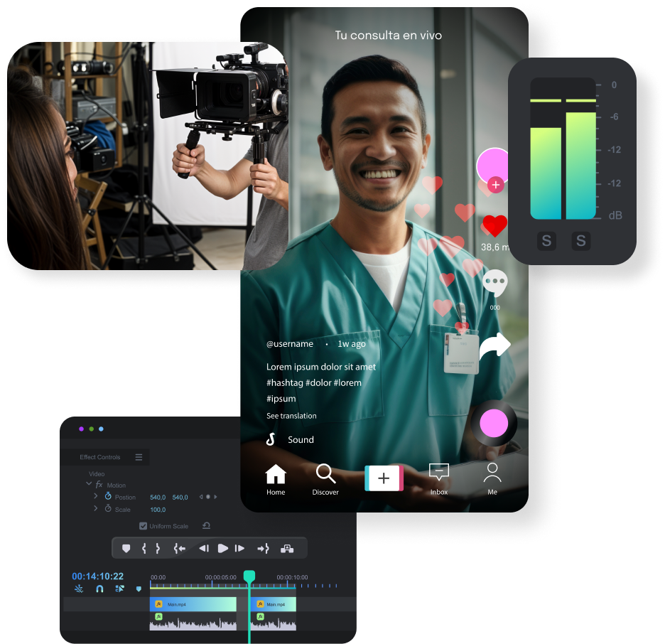Toggle the magnet snap icon in timeline
The width and height of the screenshot is (665, 644).
pyautogui.click(x=99, y=589)
